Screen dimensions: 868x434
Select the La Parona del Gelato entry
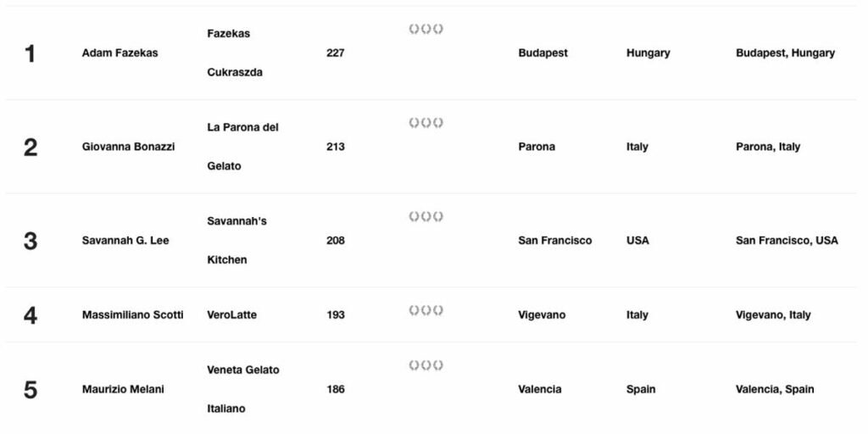[x=242, y=147]
